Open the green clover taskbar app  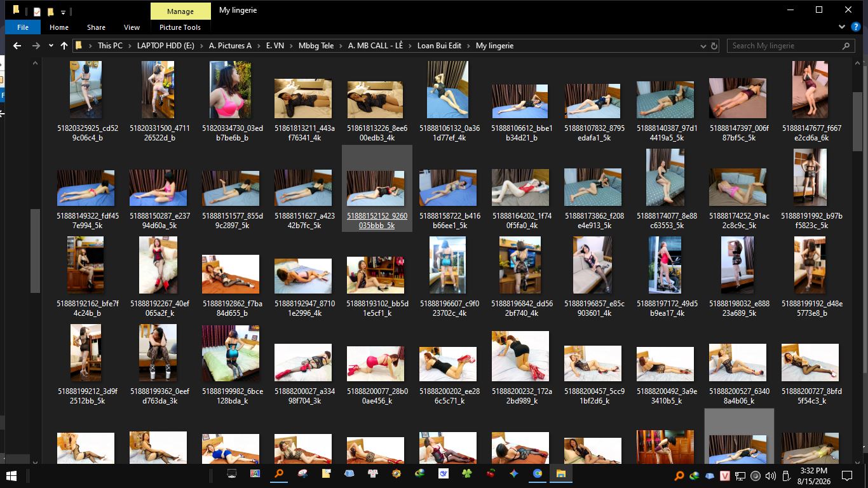(x=467, y=474)
